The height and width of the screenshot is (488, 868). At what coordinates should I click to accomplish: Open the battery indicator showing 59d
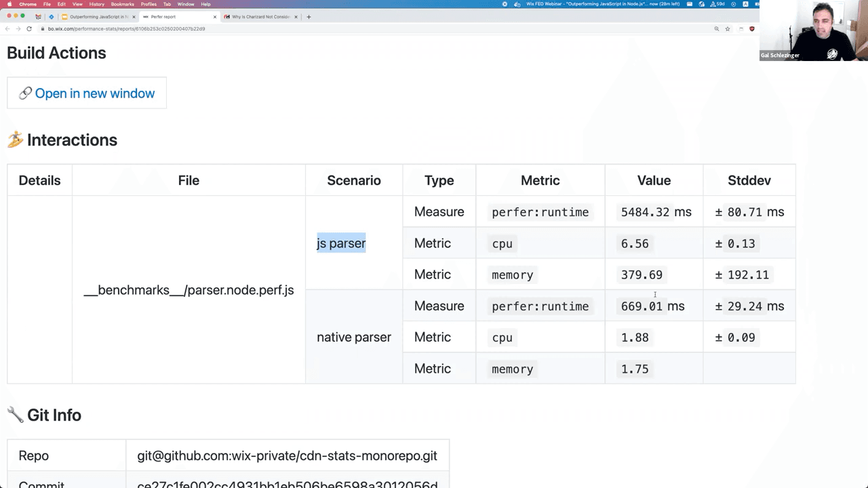[x=717, y=4]
